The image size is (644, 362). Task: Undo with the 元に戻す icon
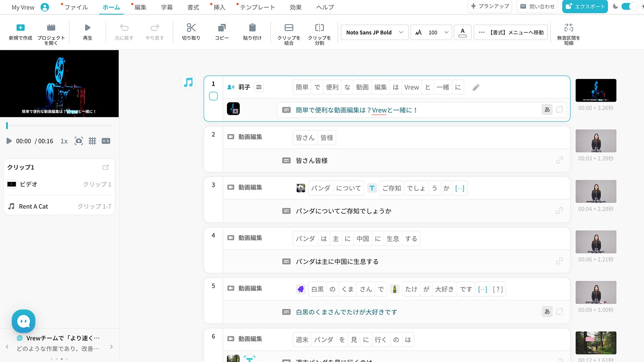(124, 28)
